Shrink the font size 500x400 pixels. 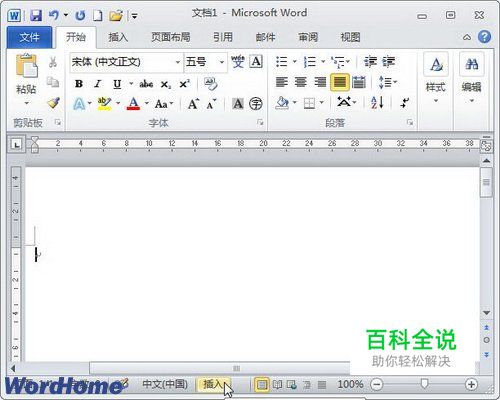(x=211, y=104)
